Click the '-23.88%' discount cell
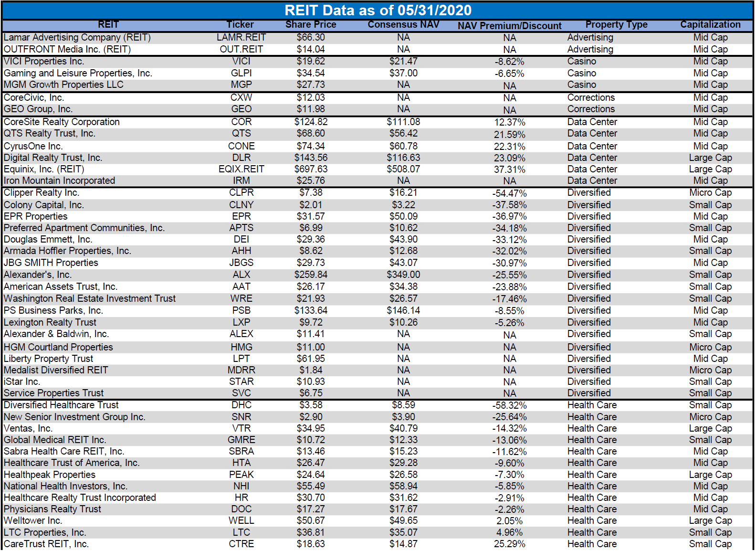 [x=509, y=287]
